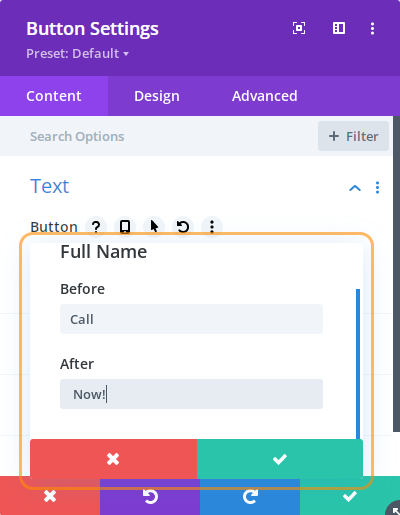Viewport: 400px width, 515px height.
Task: Open the Preset: Default dropdown
Action: 78,54
